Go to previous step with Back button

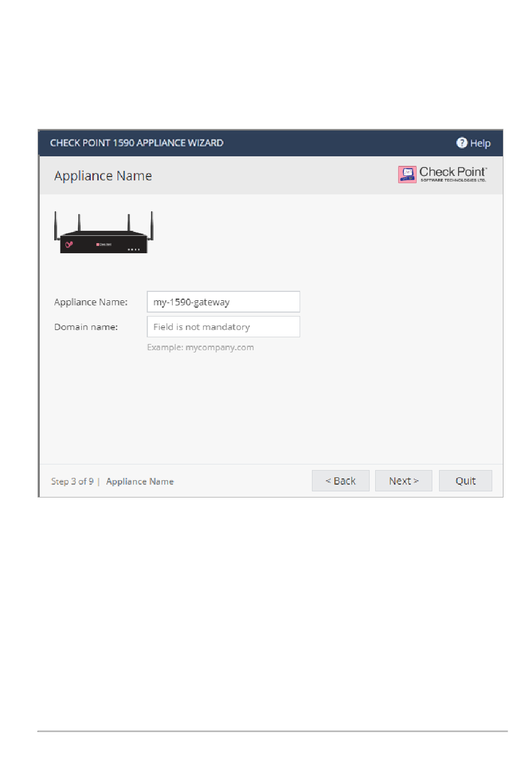(x=340, y=481)
